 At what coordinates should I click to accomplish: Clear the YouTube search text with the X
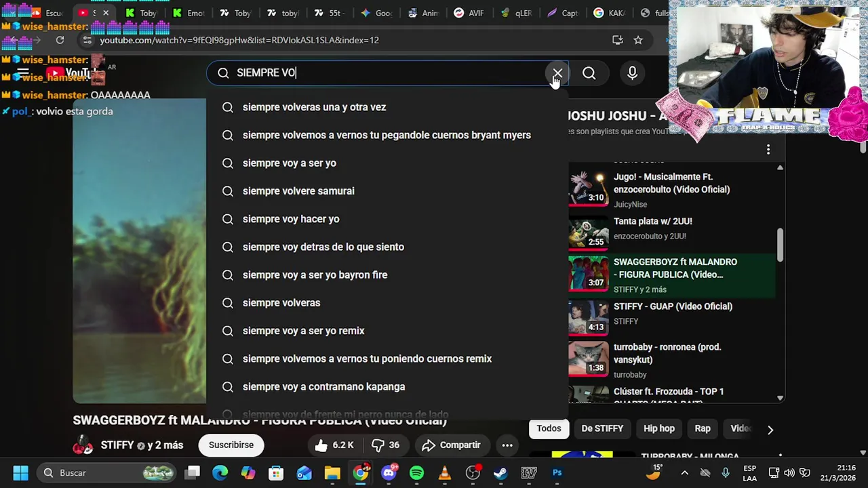557,73
